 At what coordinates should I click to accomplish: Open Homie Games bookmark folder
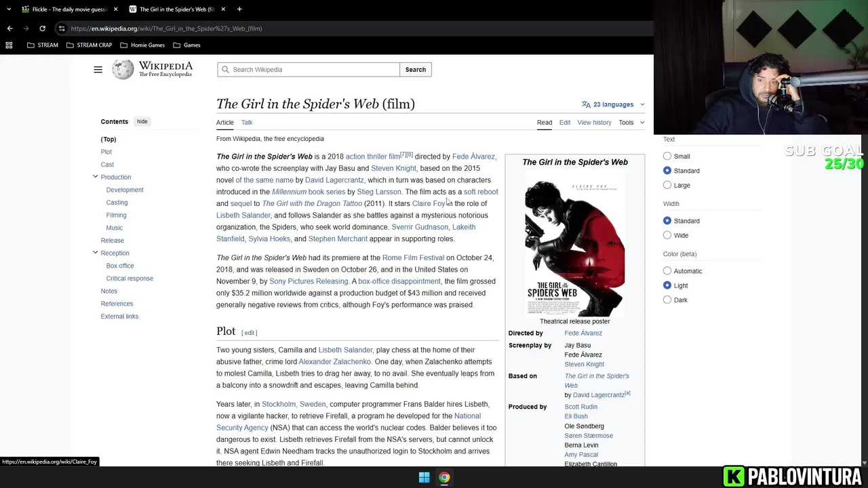pos(142,45)
